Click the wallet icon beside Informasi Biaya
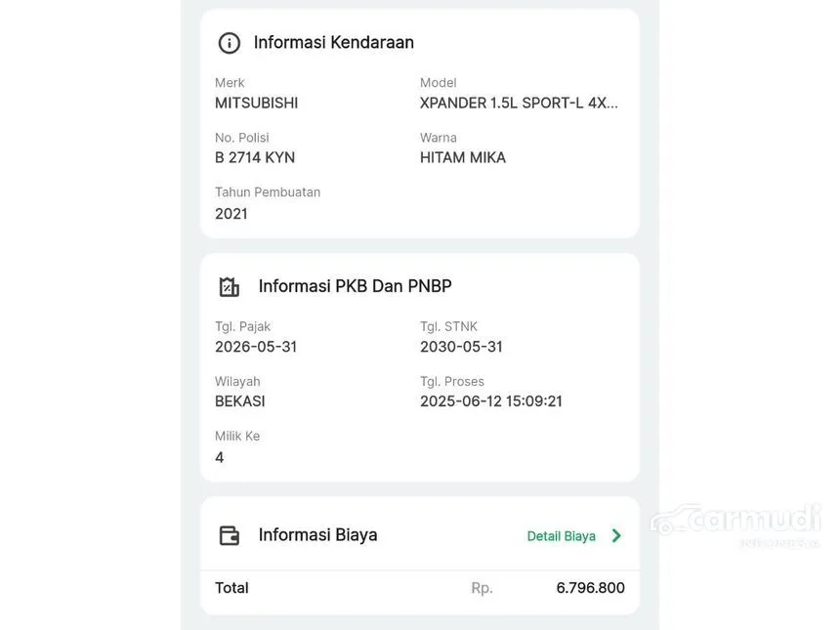The width and height of the screenshot is (840, 630). (x=230, y=535)
